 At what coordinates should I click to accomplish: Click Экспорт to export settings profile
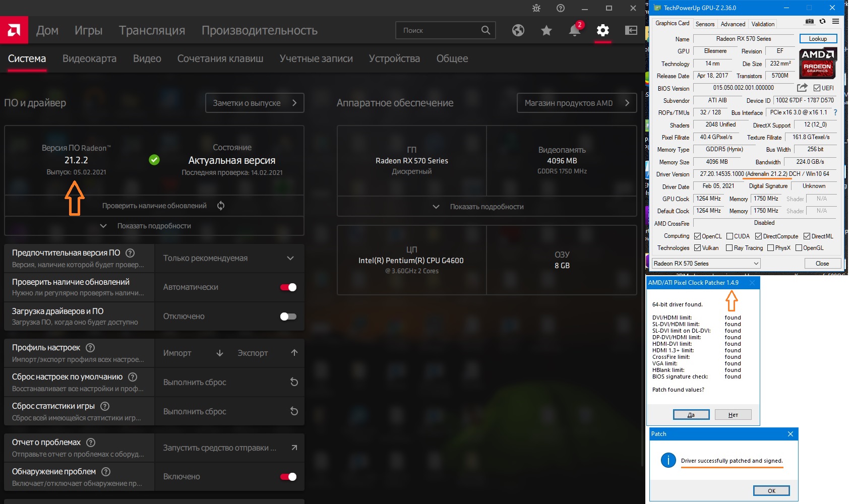pos(268,353)
